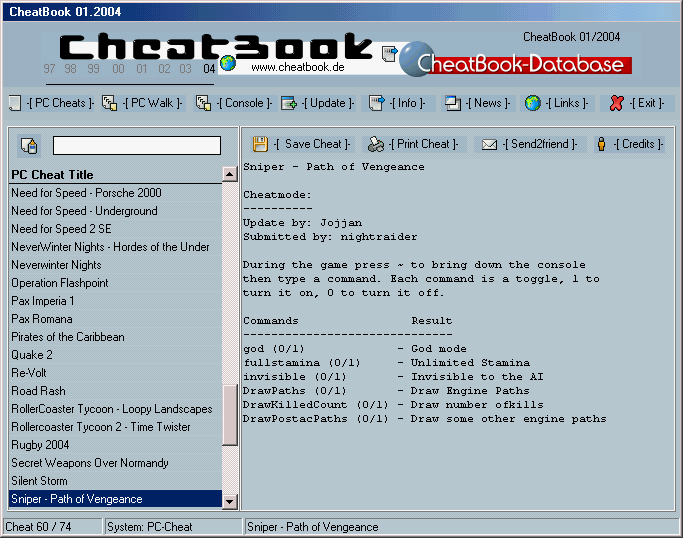The image size is (683, 538).
Task: Click the Update toolbar icon
Action: coord(289,103)
